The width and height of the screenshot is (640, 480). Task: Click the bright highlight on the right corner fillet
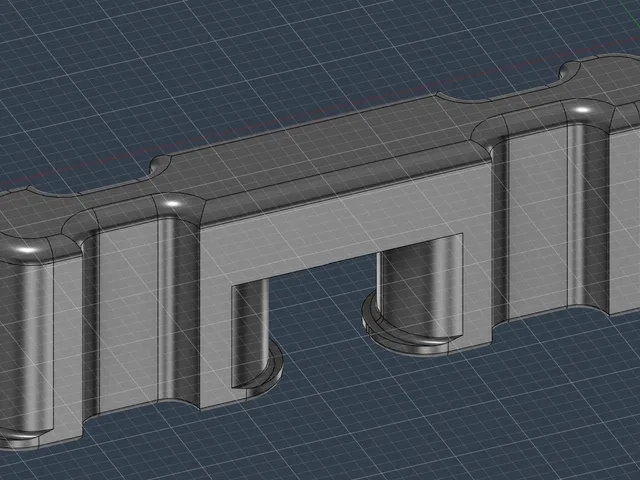tap(584, 109)
